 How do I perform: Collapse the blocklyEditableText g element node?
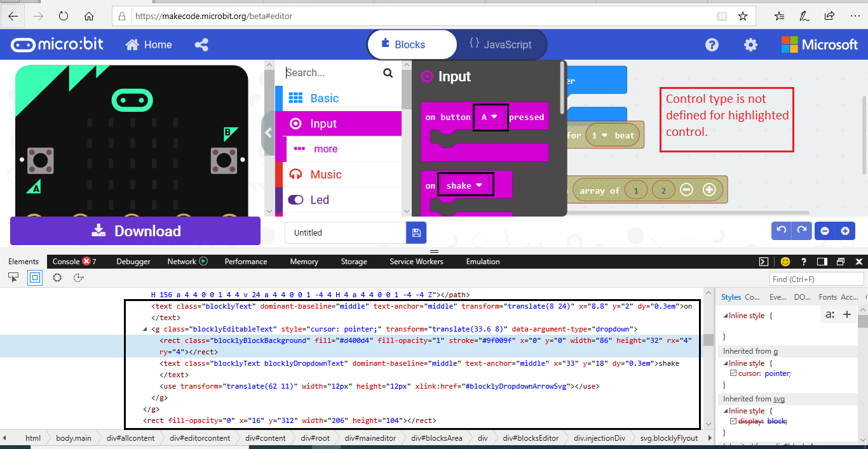click(x=144, y=328)
